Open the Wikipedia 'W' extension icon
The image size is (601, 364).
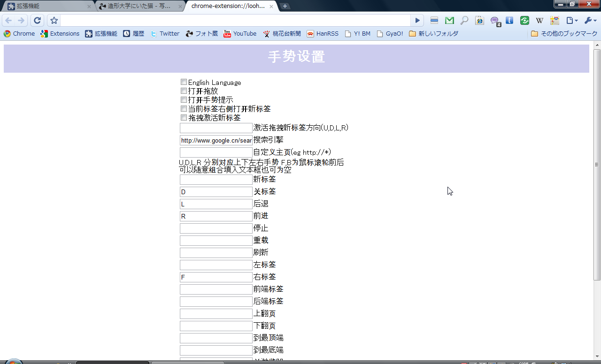(x=539, y=21)
